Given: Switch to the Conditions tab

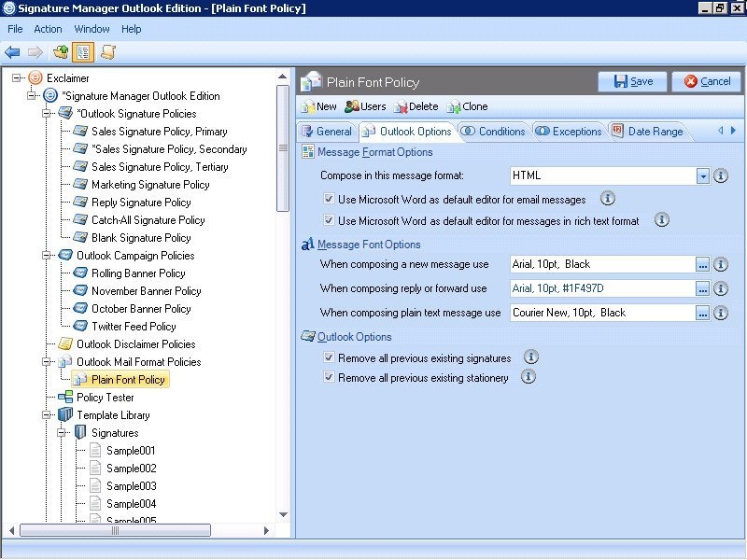Looking at the screenshot, I should (493, 132).
